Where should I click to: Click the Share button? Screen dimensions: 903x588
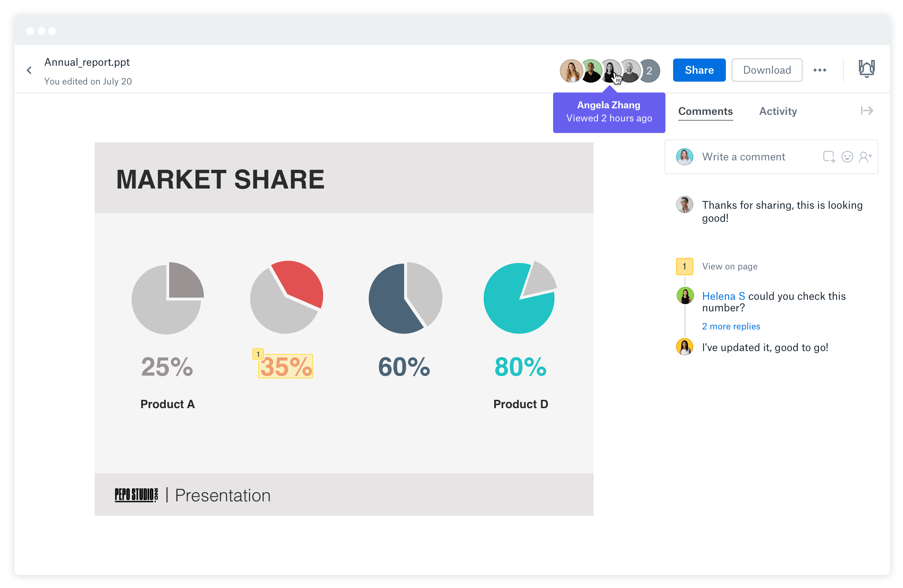coord(699,70)
